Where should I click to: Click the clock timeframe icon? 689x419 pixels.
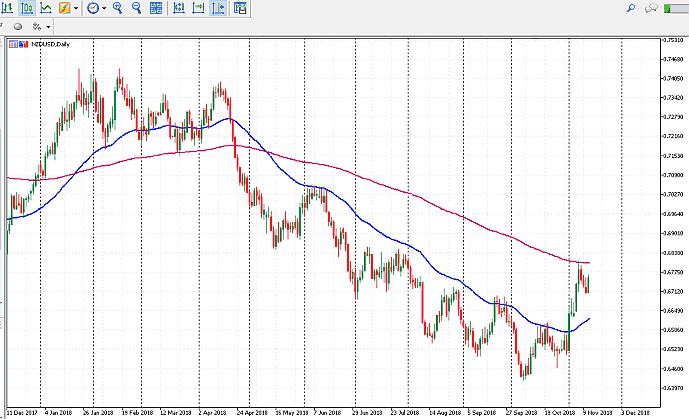point(92,8)
